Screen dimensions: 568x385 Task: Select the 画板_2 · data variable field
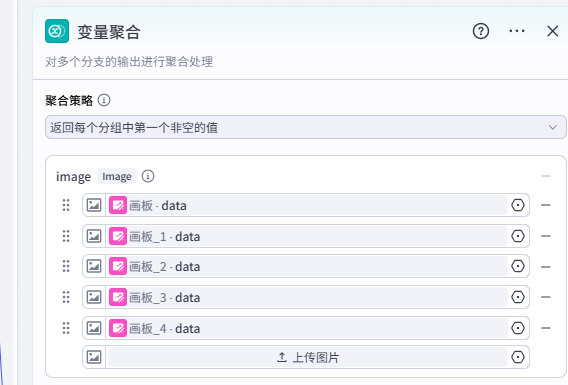tap(307, 267)
